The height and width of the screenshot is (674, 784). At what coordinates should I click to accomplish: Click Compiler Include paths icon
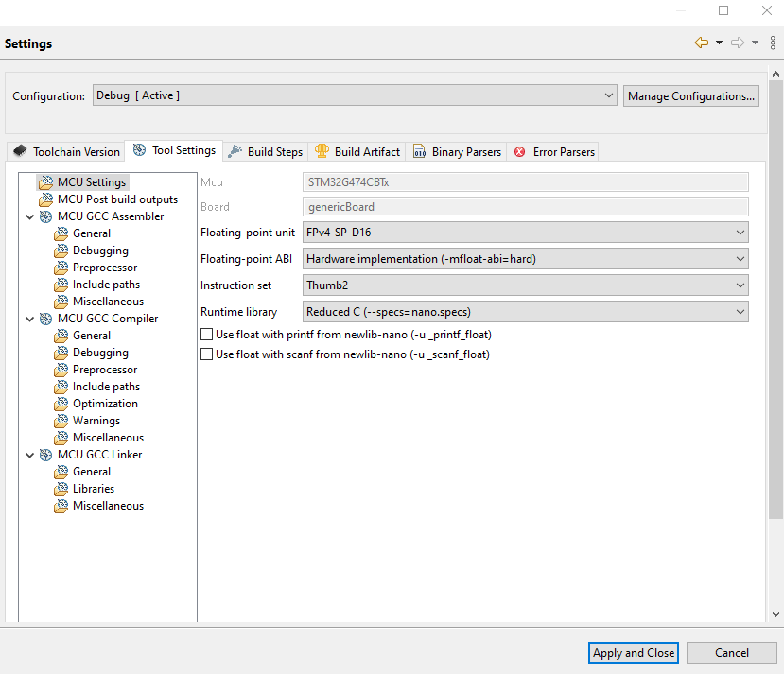click(61, 387)
